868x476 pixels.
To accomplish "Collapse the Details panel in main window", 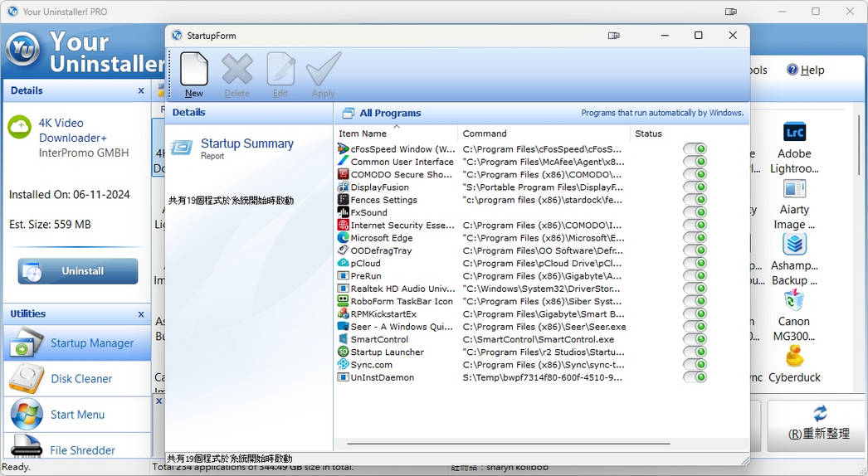I will pyautogui.click(x=141, y=90).
